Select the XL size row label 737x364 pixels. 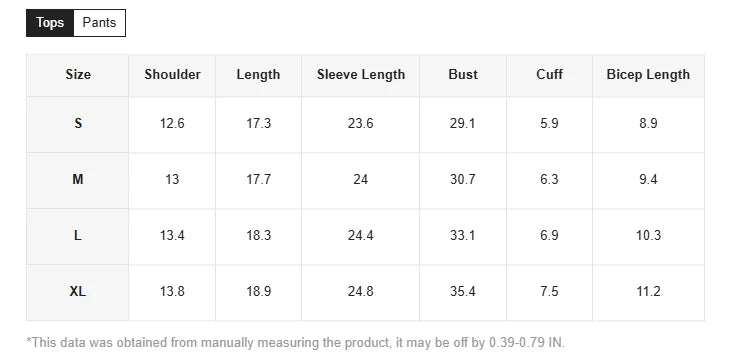point(78,292)
